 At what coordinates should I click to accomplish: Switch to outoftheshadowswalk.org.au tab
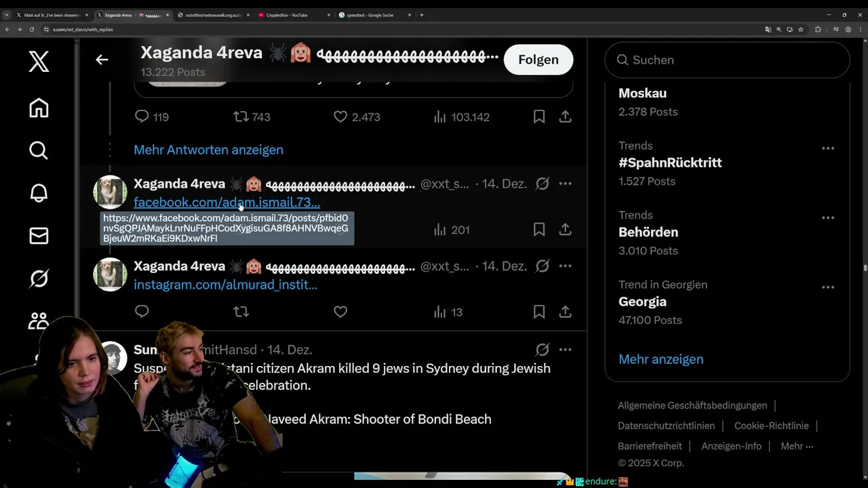pyautogui.click(x=212, y=15)
